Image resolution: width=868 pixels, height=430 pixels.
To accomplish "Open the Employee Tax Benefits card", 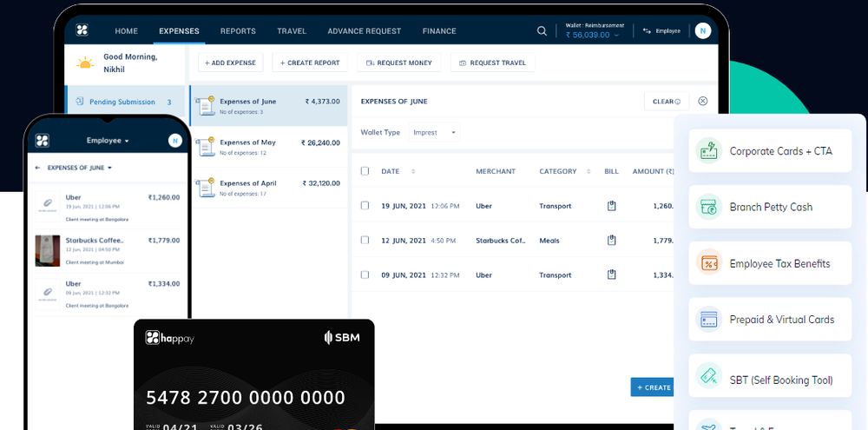I will click(x=770, y=263).
